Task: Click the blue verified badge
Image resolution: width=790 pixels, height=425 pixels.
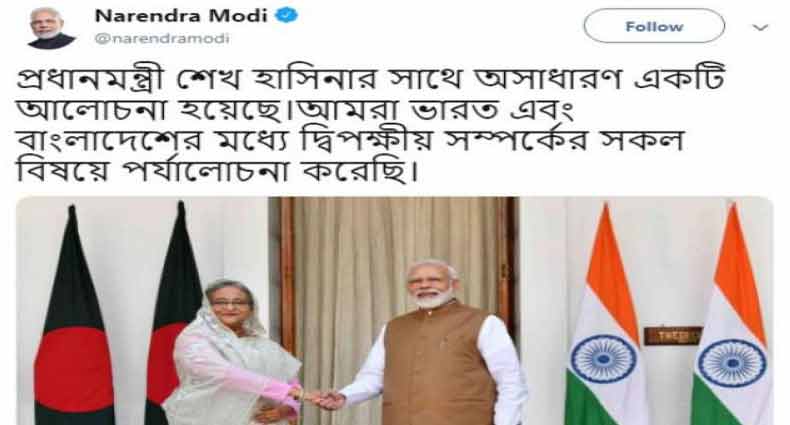Action: [x=287, y=16]
